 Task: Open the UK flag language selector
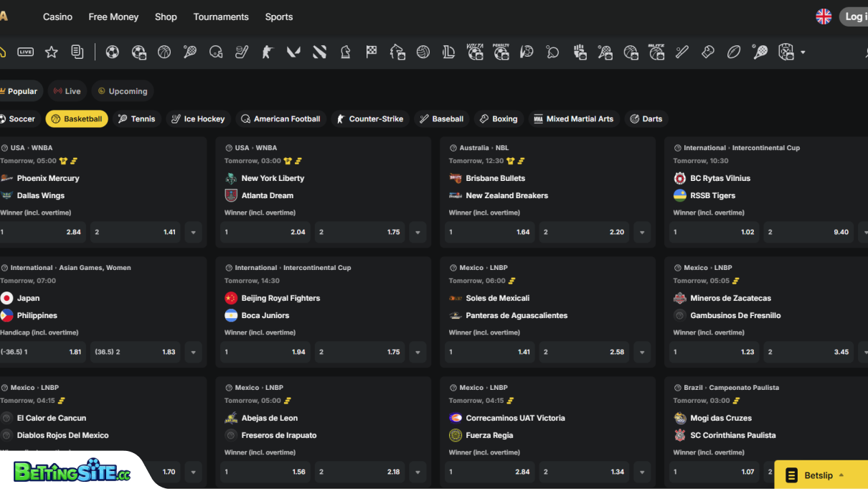(824, 17)
